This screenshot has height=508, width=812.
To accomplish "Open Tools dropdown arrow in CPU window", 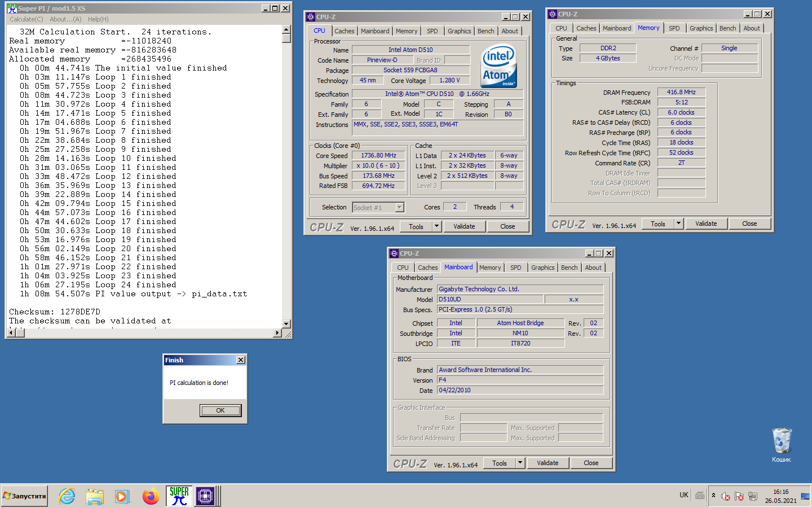I will (x=436, y=226).
